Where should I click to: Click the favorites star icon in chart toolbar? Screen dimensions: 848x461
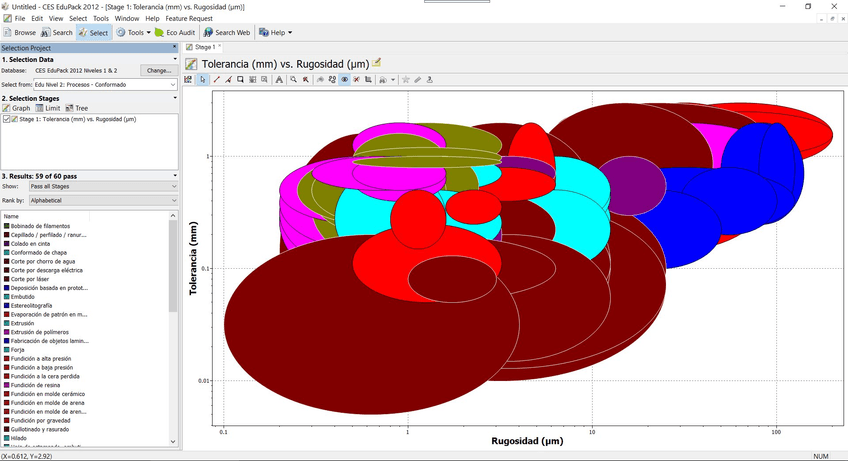click(406, 80)
